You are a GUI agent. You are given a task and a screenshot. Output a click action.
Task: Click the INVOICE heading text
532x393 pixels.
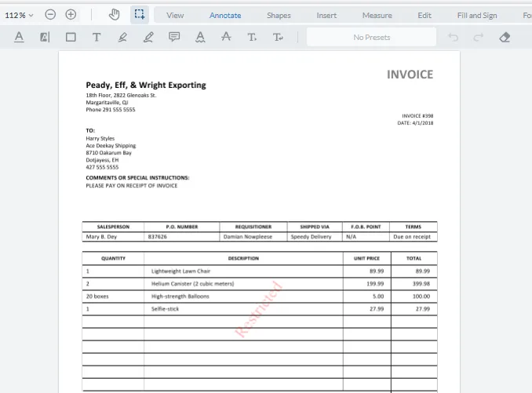410,75
